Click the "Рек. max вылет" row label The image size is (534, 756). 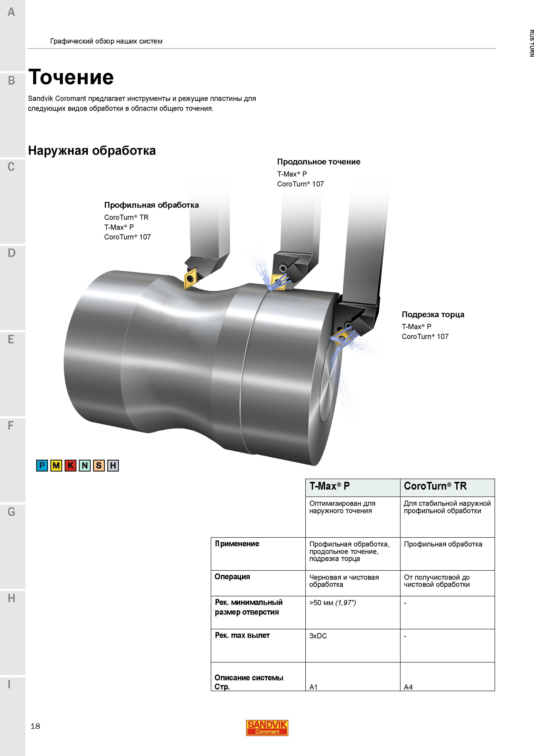point(242,636)
